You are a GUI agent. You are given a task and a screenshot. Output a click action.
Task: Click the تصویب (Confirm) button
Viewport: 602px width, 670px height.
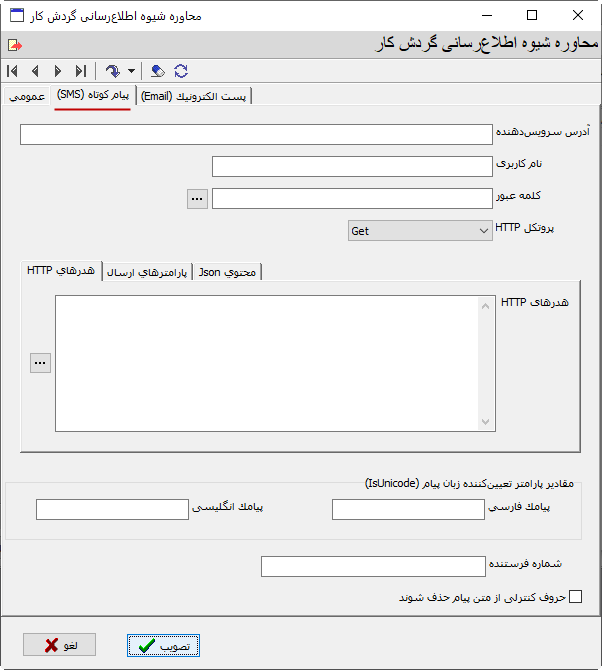coord(164,645)
